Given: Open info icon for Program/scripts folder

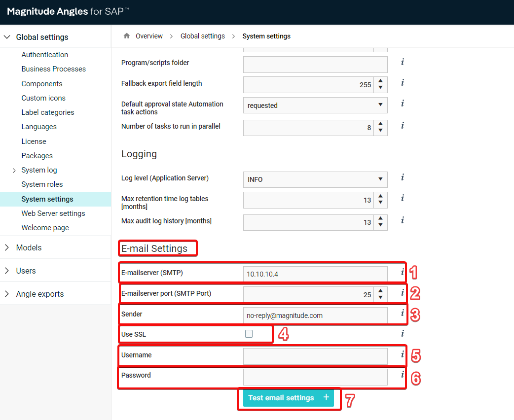Looking at the screenshot, I should coord(402,62).
